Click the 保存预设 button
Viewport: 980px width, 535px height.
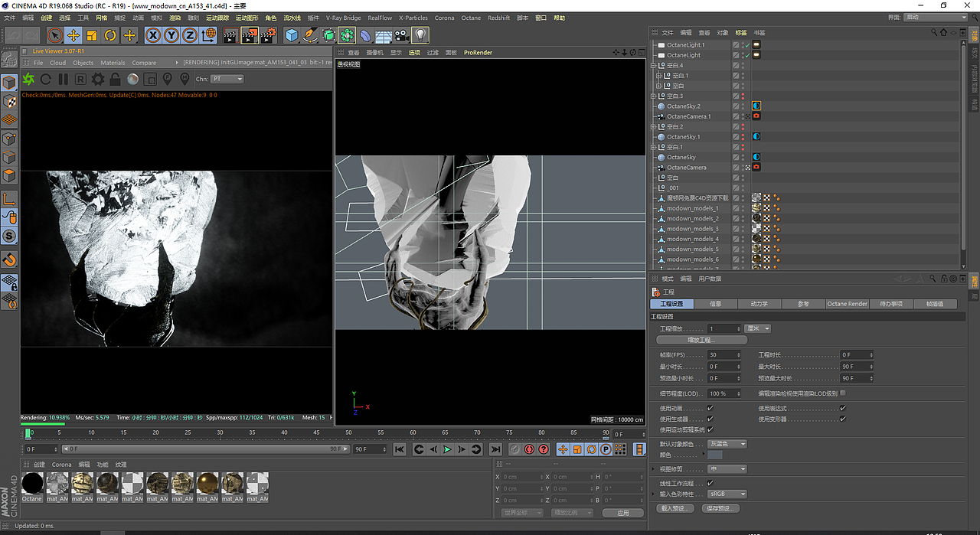[x=721, y=508]
